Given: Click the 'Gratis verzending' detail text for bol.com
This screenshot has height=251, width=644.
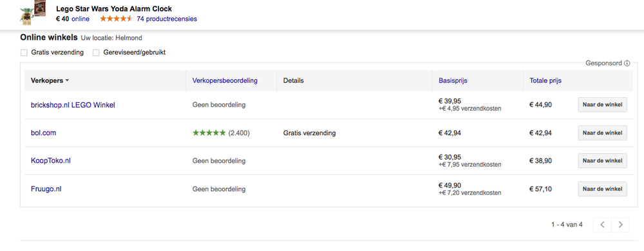Looking at the screenshot, I should [x=309, y=133].
